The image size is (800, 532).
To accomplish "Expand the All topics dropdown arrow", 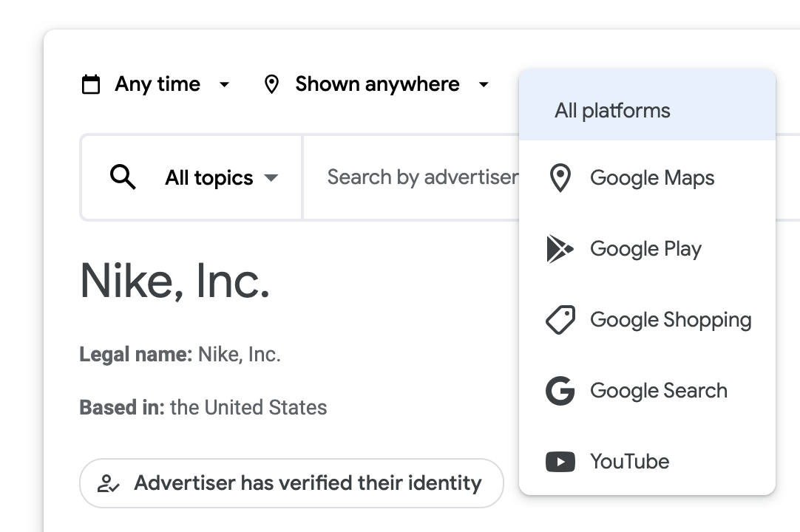I will (271, 178).
